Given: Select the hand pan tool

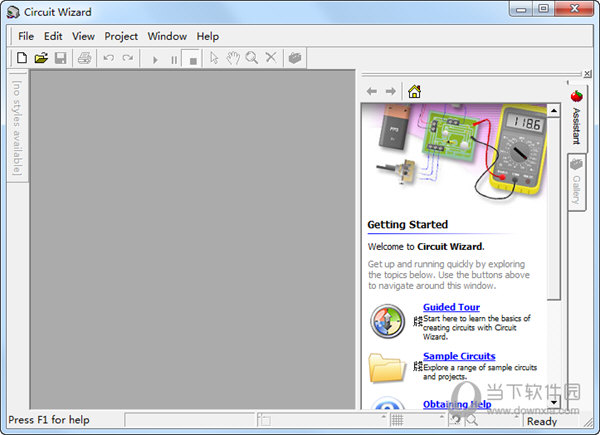Looking at the screenshot, I should pyautogui.click(x=233, y=58).
